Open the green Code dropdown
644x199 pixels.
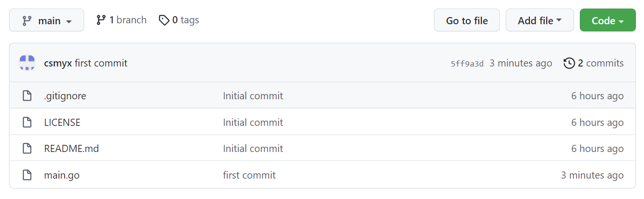click(x=607, y=20)
